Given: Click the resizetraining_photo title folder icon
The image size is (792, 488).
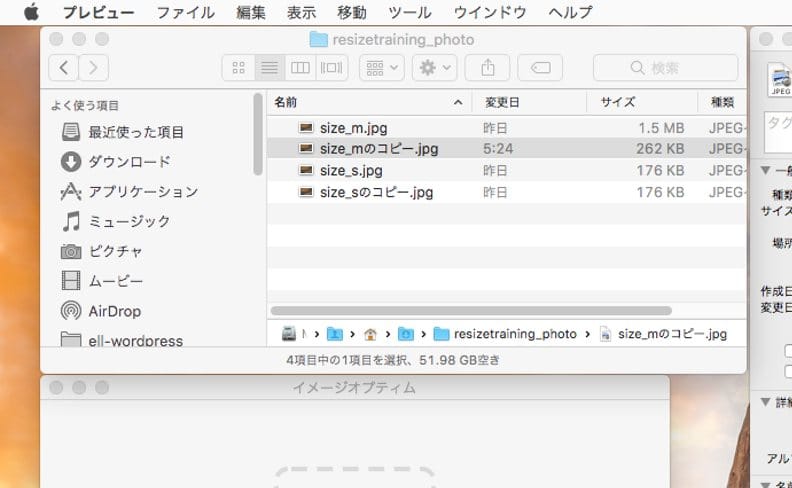Looking at the screenshot, I should tap(318, 39).
